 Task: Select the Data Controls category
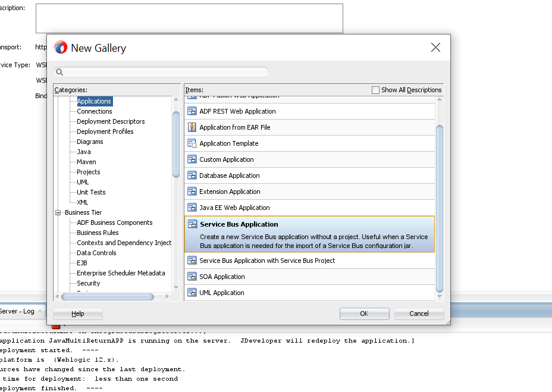[x=96, y=253]
